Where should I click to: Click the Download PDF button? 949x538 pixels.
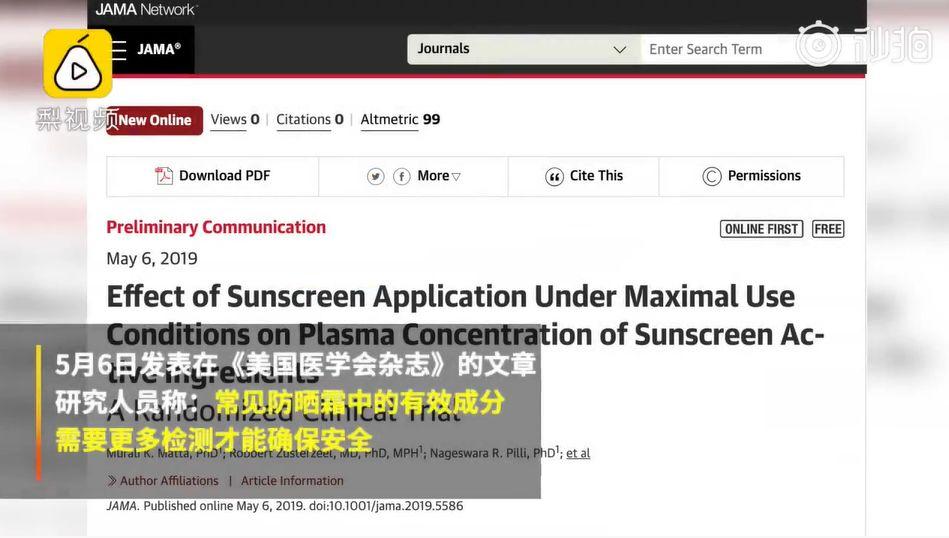point(213,176)
